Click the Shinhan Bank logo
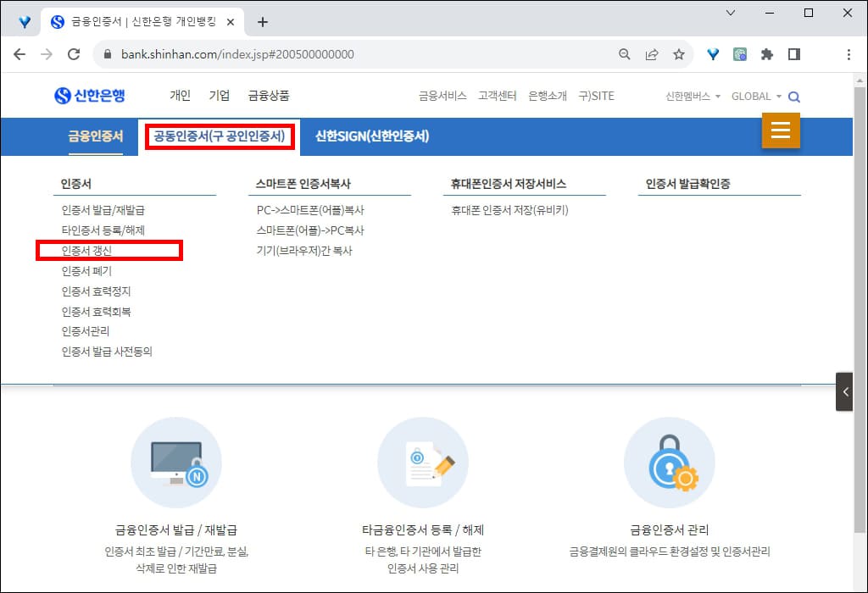 click(92, 95)
